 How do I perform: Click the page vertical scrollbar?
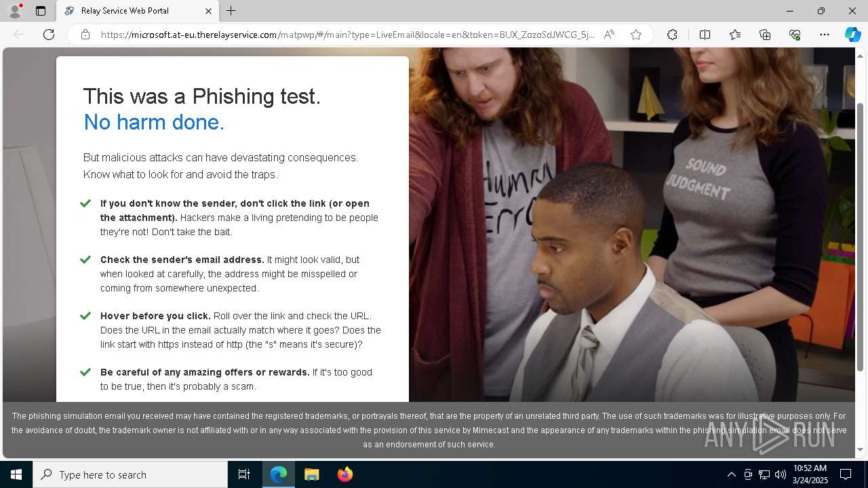click(x=861, y=237)
